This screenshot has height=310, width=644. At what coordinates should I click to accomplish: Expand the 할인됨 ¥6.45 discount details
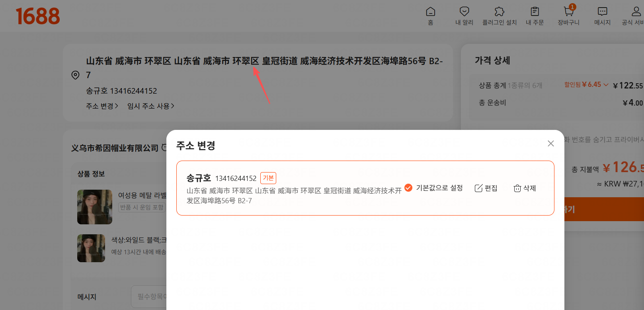pos(586,84)
